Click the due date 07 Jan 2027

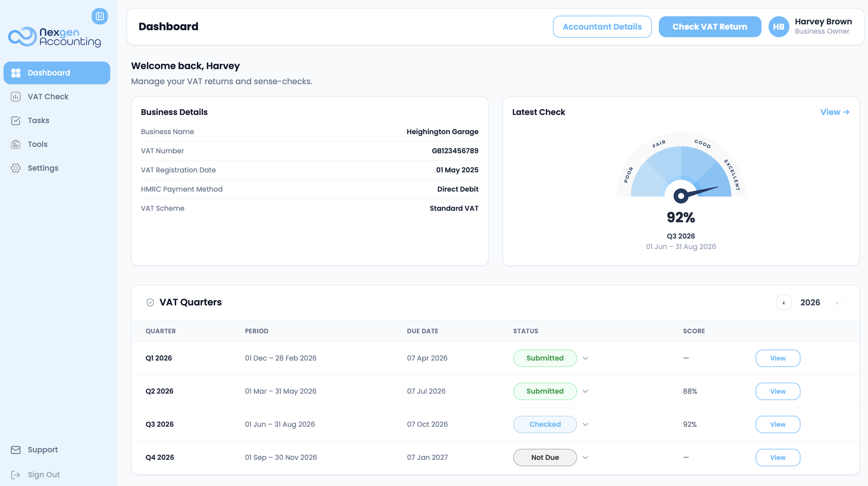coord(427,457)
